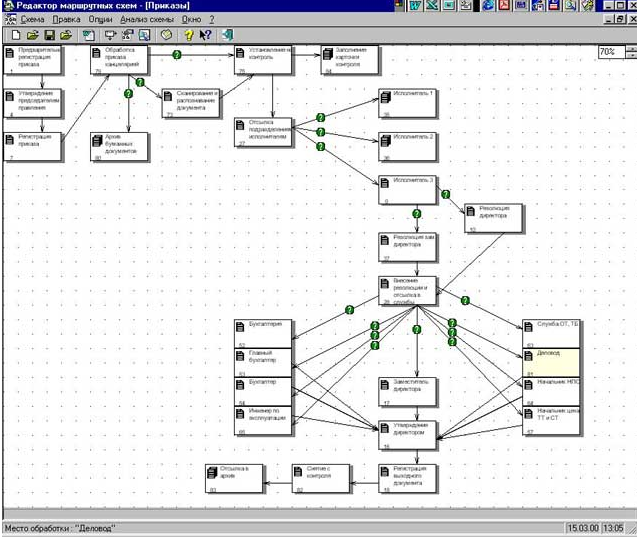Image resolution: width=637 pixels, height=538 pixels.
Task: Select the Сканирование и распознавание документа node
Action: click(191, 103)
